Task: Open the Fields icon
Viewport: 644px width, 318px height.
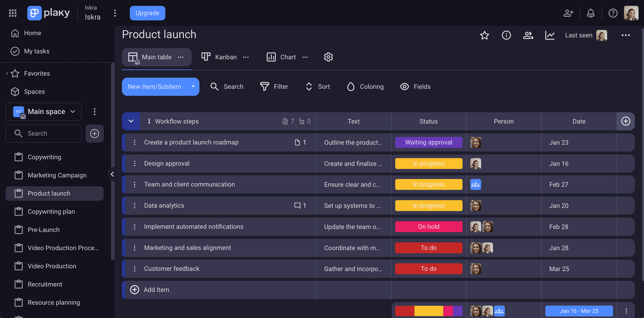Action: coord(404,86)
